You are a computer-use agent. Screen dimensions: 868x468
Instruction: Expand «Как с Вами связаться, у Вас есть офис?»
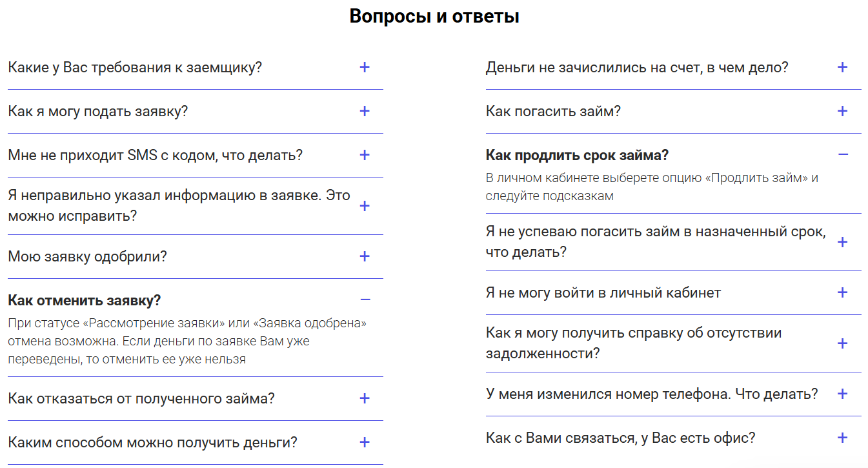[842, 437]
